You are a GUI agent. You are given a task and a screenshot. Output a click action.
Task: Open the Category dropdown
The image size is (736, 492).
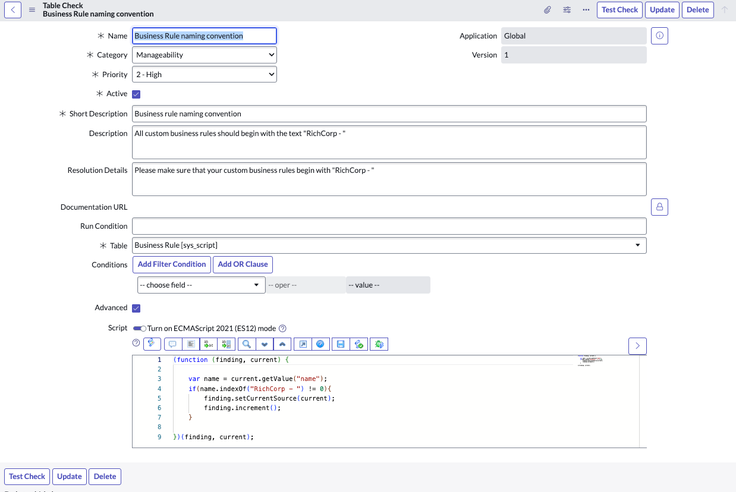204,55
